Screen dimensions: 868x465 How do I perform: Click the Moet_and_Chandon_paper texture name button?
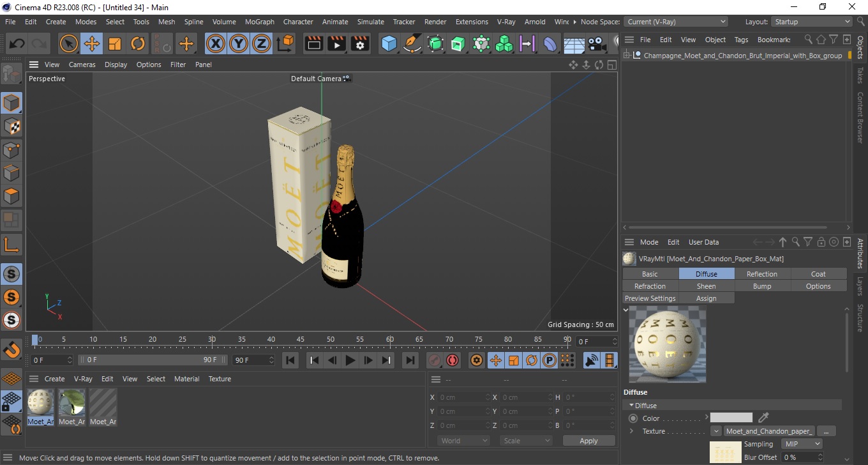pos(768,431)
